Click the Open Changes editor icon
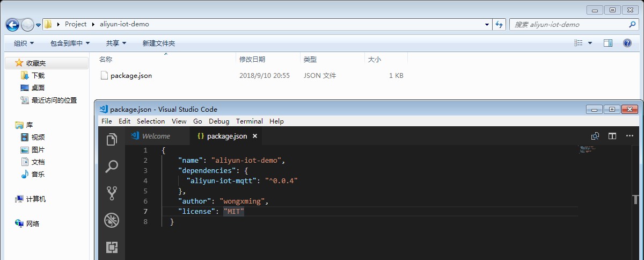The height and width of the screenshot is (260, 644). coord(595,136)
